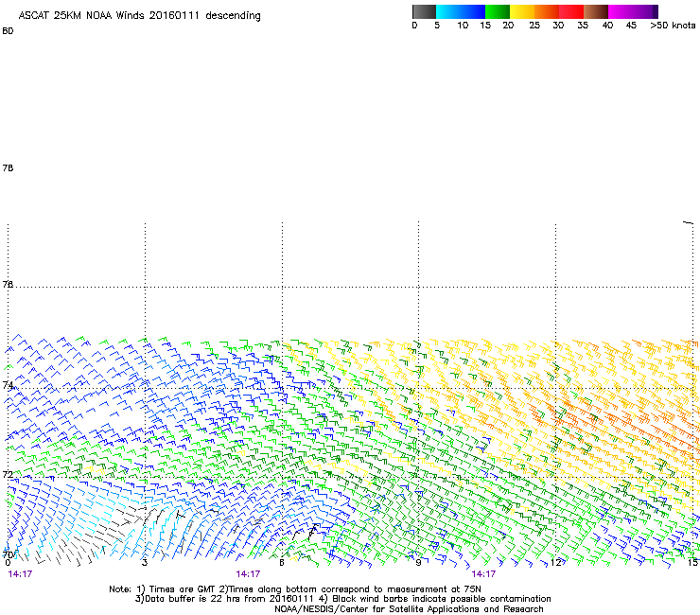The width and height of the screenshot is (700, 615).
Task: Click the 'Data buffer is 22 hrs' note line
Action: (342, 599)
